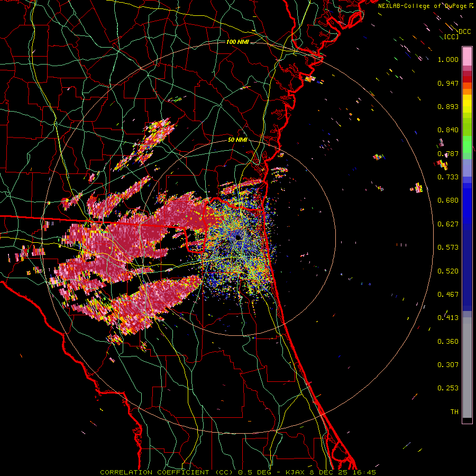The width and height of the screenshot is (476, 476).
Task: Select the 0.787 legend value
Action: tap(448, 153)
